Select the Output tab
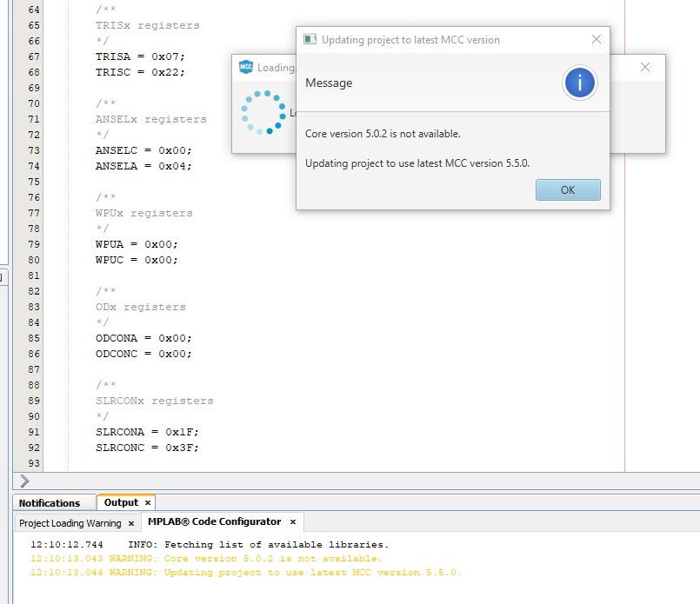The image size is (700, 604). (x=121, y=502)
